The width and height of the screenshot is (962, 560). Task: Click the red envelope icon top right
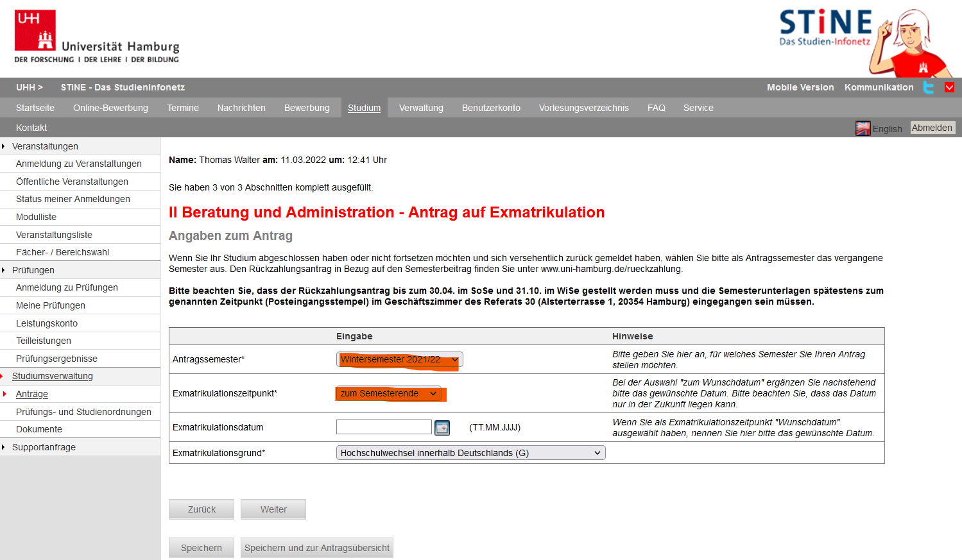tap(949, 87)
